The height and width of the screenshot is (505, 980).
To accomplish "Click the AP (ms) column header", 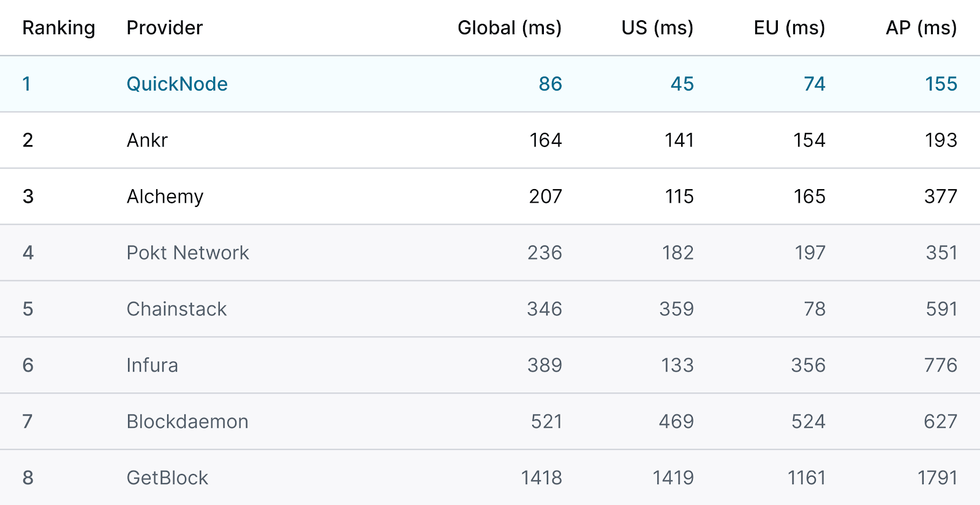I will click(x=921, y=28).
